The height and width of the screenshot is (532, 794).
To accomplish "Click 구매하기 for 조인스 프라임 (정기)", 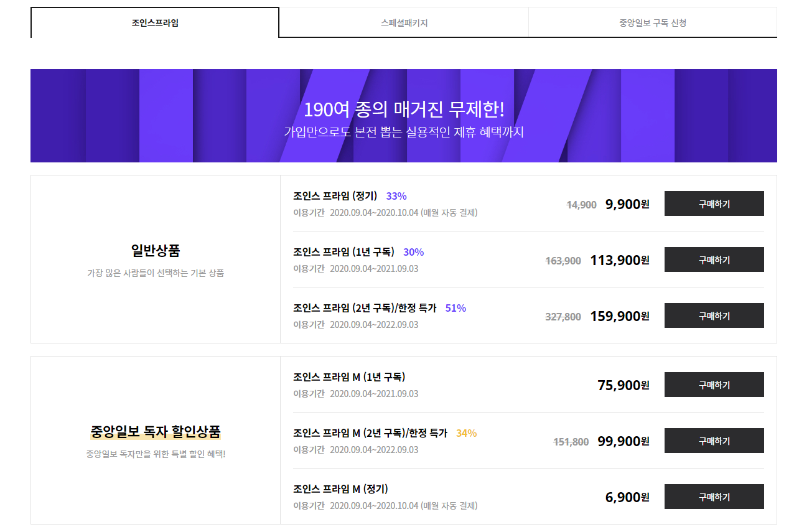I will [x=714, y=203].
